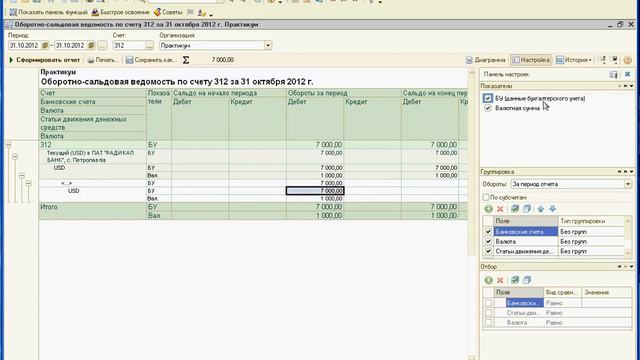
Task: Check all filters icon in Отбор
Action: (x=515, y=280)
